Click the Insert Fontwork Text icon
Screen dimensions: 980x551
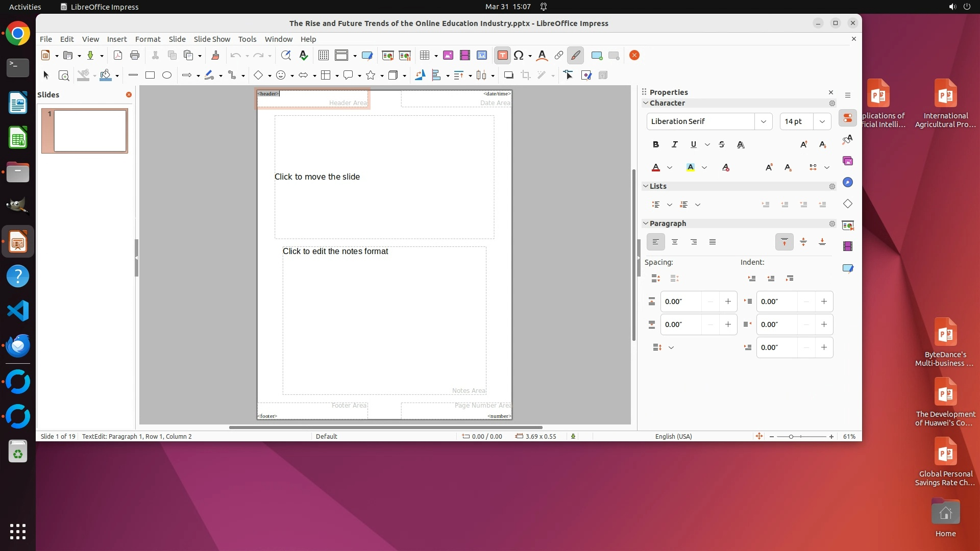(542, 56)
